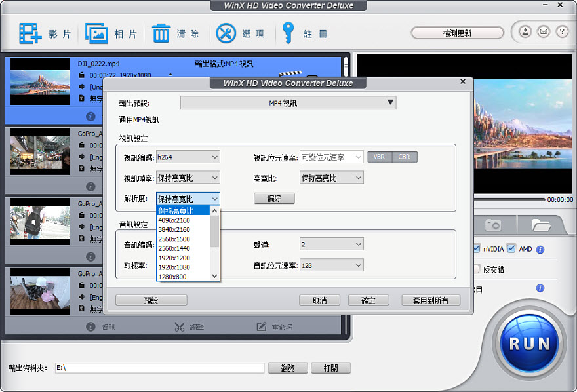Click the email envelope icon
The width and height of the screenshot is (577, 392).
pyautogui.click(x=544, y=32)
